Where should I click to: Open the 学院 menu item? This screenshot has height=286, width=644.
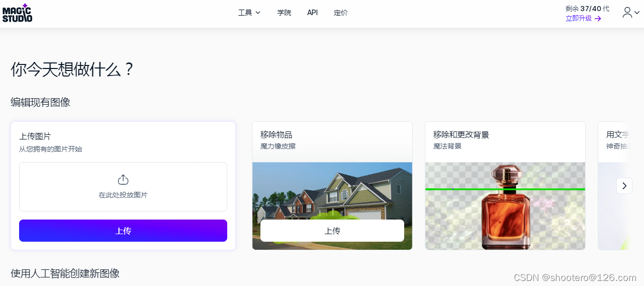(x=284, y=13)
